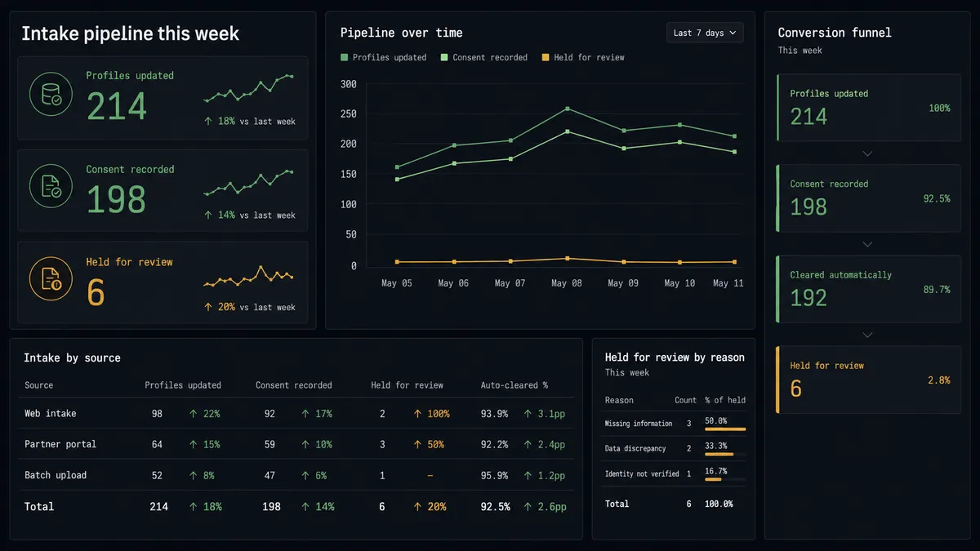Click the Web intake 3.1pp up arrow
This screenshot has width=980, height=551.
(x=528, y=414)
